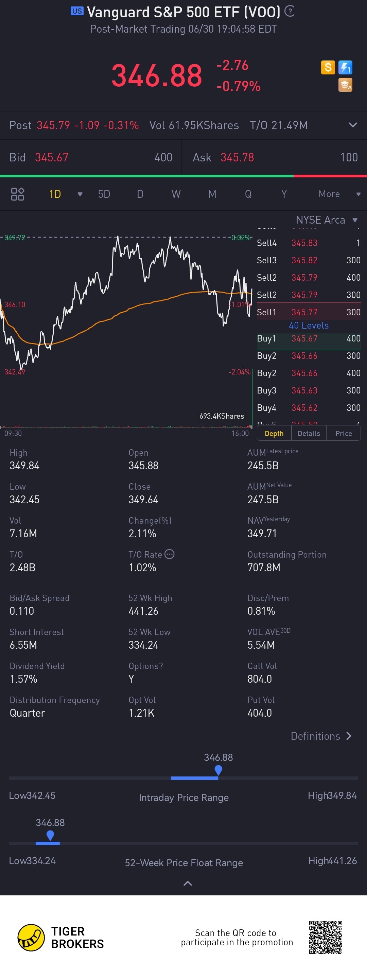The image size is (367, 980).
Task: Switch to the D daily chart tab
Action: tap(140, 194)
